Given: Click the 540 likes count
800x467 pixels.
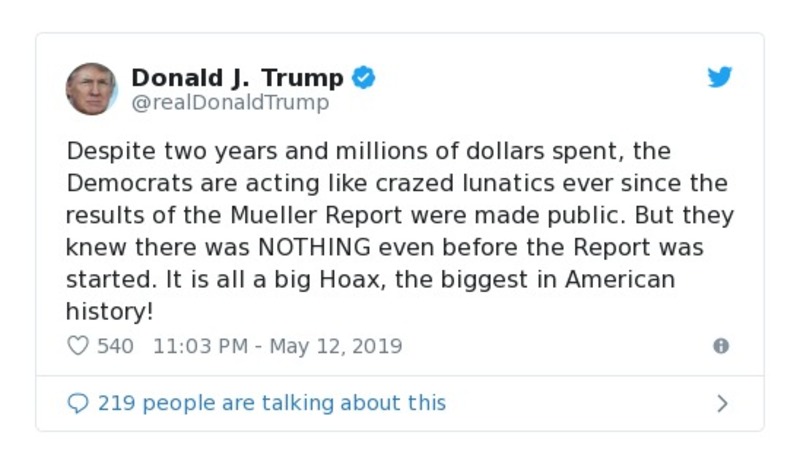Looking at the screenshot, I should click(115, 346).
